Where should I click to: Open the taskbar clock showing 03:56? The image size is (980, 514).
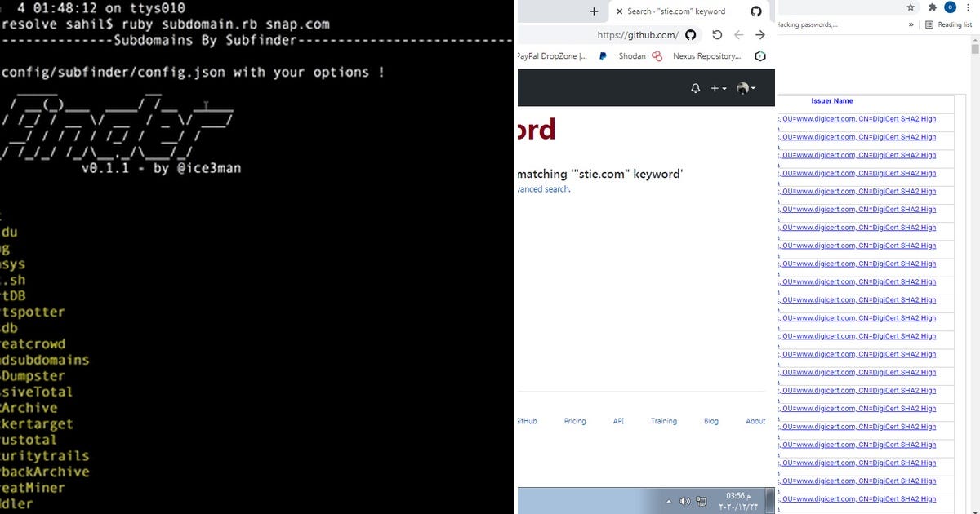(x=737, y=501)
